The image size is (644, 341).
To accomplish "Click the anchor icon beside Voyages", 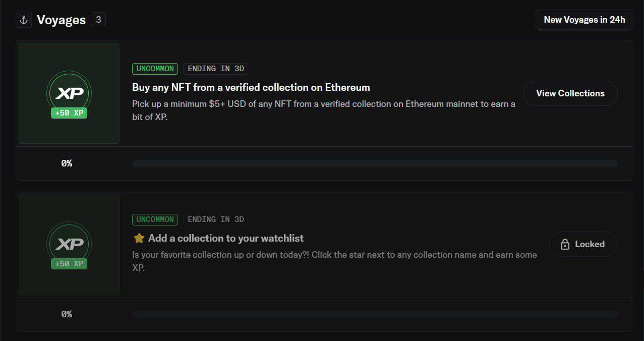I will [23, 20].
